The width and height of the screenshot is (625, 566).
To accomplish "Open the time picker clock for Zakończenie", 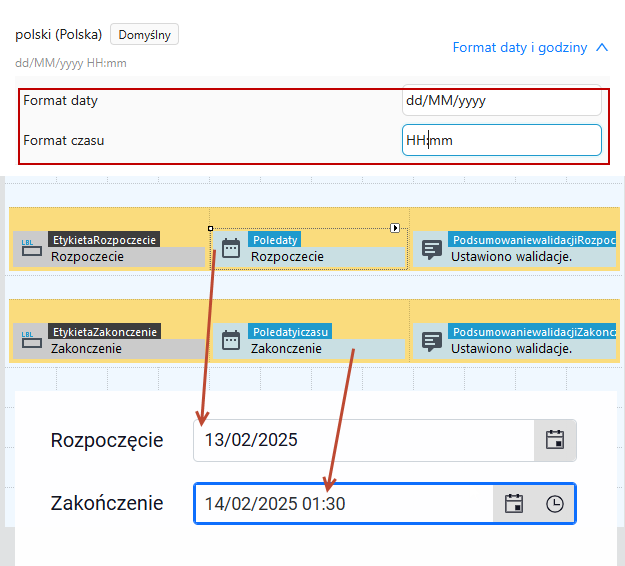I will tap(554, 503).
